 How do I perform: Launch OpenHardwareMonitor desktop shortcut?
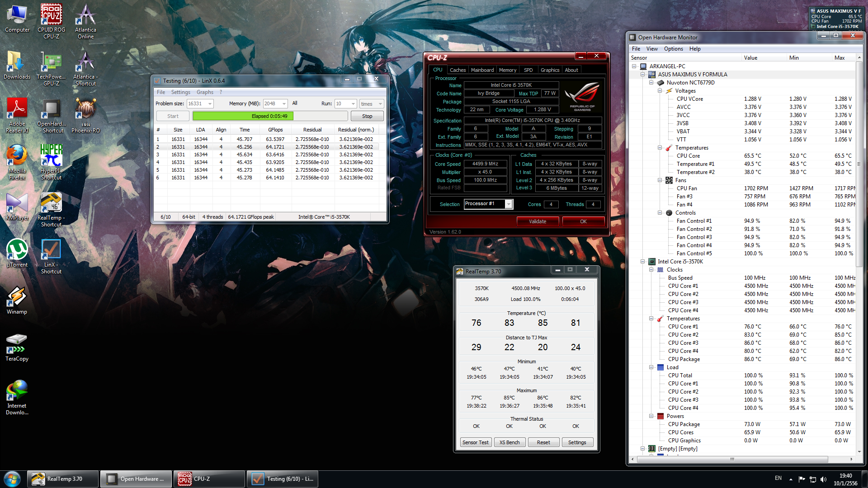(51, 115)
